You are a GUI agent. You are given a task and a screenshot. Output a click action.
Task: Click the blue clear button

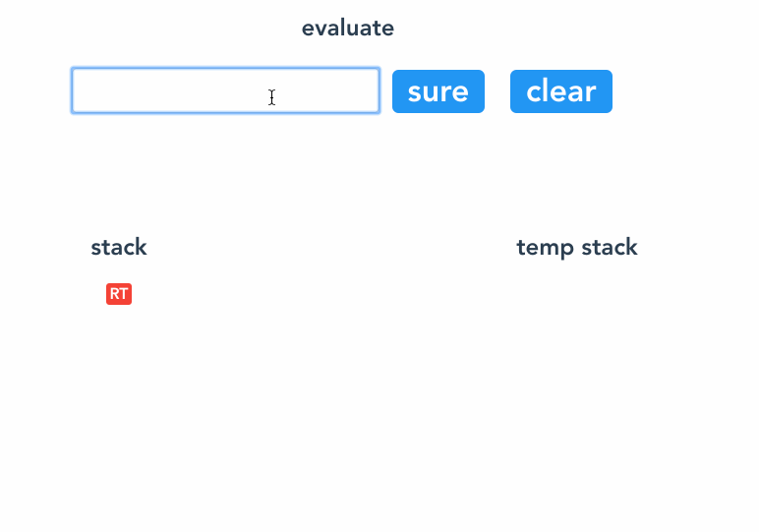pos(561,91)
